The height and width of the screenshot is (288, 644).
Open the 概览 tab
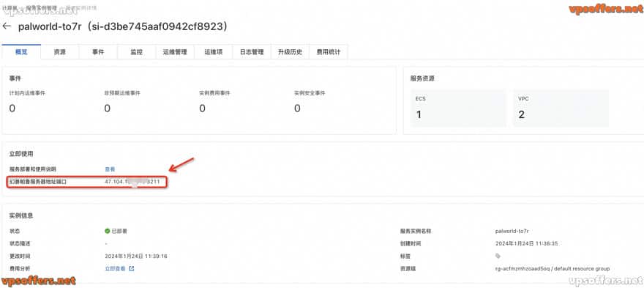tap(21, 52)
